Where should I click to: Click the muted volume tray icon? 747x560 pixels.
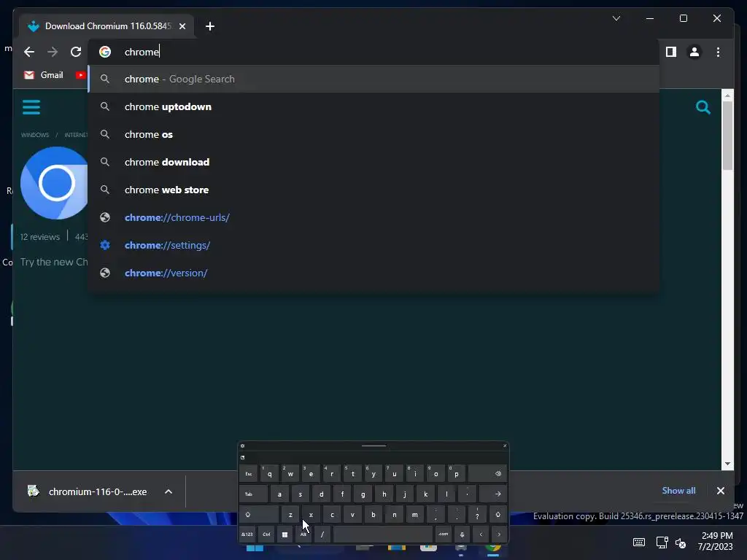pyautogui.click(x=681, y=542)
